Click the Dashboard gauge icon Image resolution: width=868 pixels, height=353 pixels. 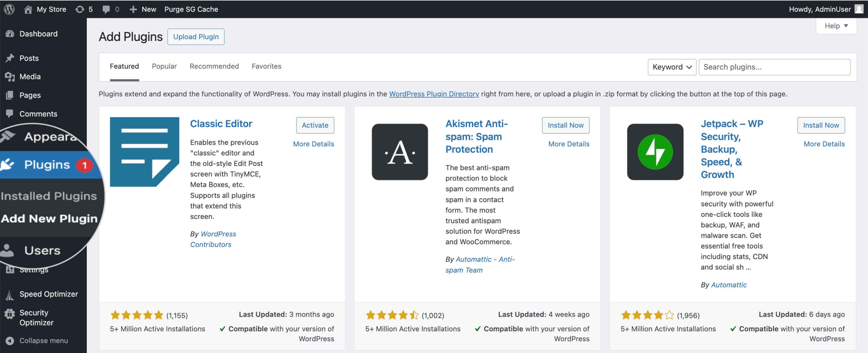tap(10, 34)
